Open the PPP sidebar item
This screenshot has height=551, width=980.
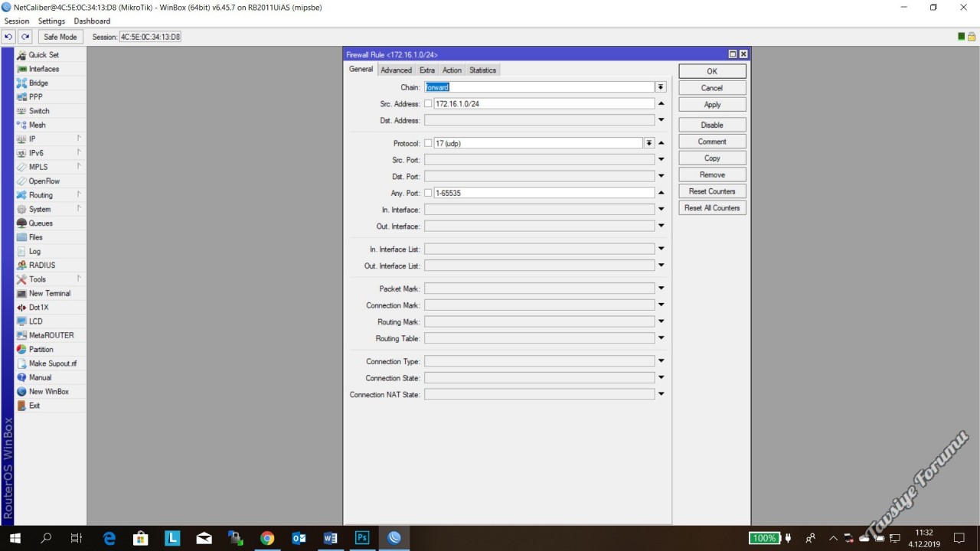(36, 97)
